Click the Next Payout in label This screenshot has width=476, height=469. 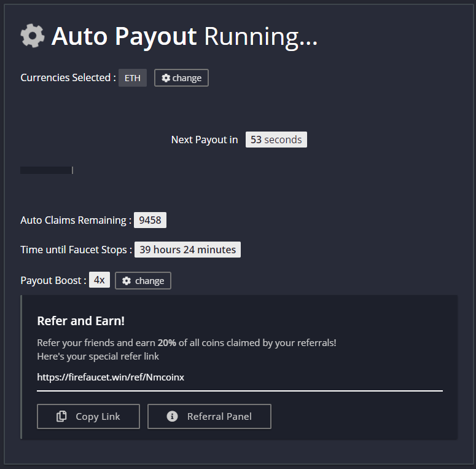205,140
